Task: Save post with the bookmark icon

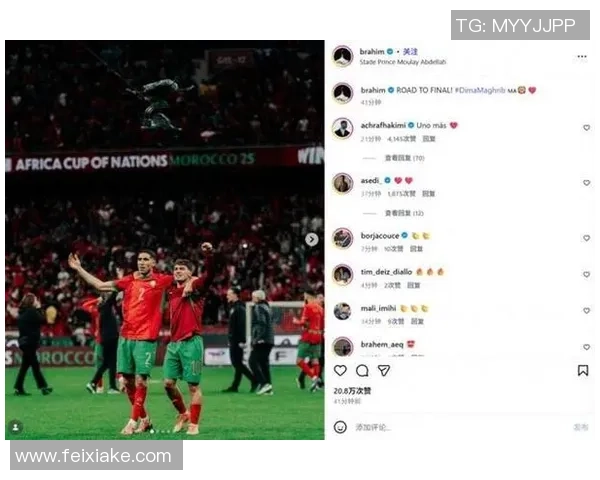Action: (x=582, y=370)
